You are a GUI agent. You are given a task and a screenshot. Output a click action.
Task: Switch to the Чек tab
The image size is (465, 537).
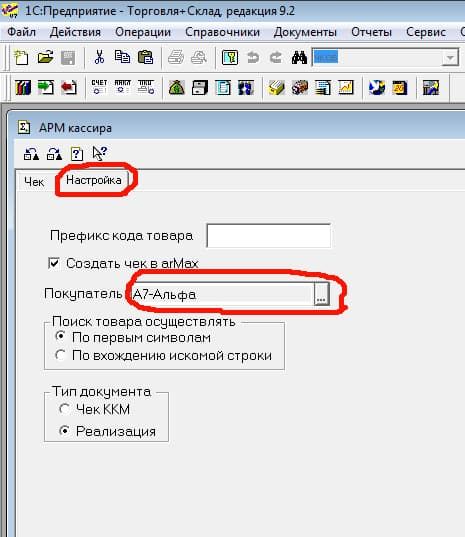click(x=34, y=182)
